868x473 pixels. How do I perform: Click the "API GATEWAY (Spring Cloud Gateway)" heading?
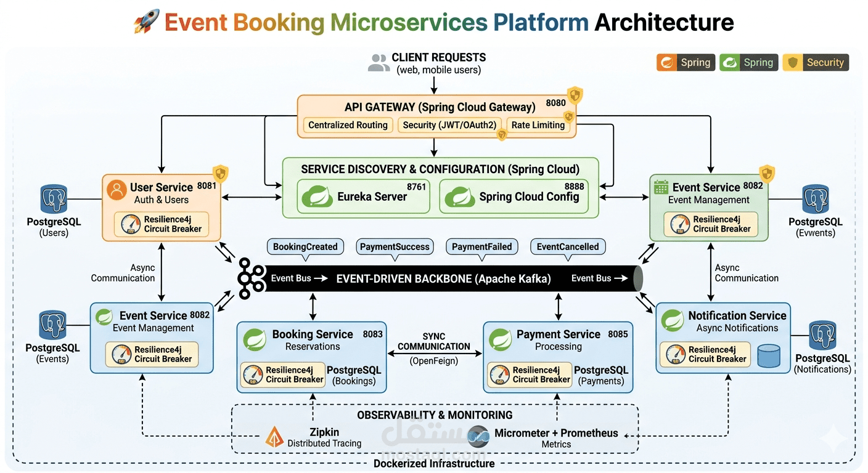pos(440,107)
